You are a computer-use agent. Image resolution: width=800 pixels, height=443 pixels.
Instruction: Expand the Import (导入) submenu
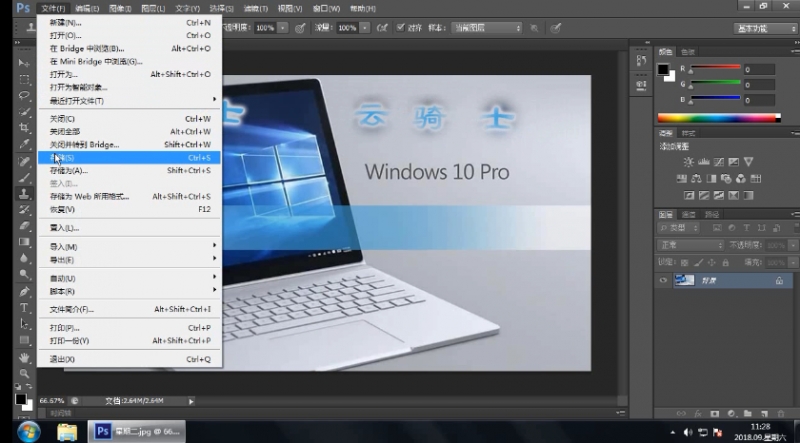tap(130, 247)
